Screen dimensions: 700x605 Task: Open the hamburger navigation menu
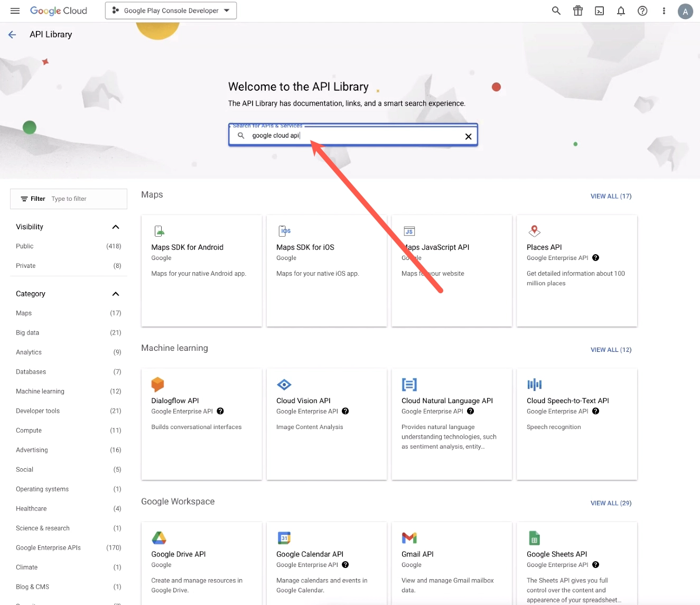[x=15, y=11]
